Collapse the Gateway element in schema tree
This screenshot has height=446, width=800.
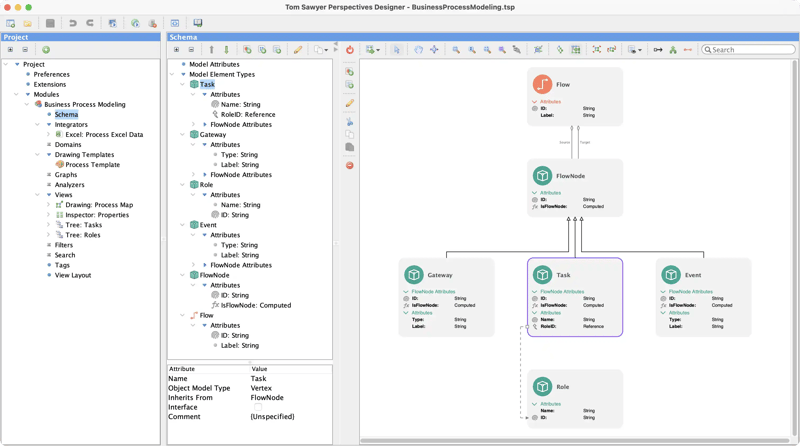click(x=183, y=135)
